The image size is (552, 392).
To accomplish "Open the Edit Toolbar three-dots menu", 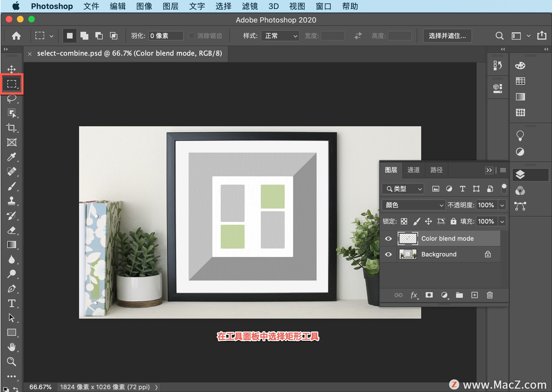I will point(11,376).
